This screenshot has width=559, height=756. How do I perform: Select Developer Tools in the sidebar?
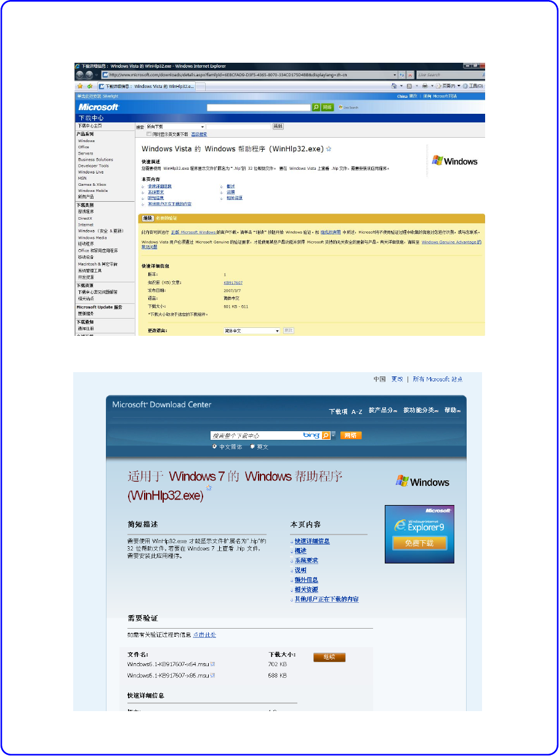tap(94, 165)
